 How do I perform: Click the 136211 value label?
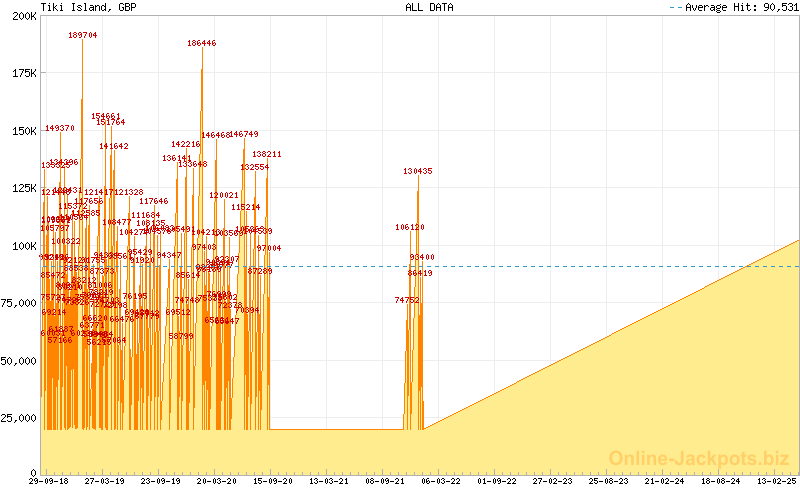pyautogui.click(x=267, y=155)
